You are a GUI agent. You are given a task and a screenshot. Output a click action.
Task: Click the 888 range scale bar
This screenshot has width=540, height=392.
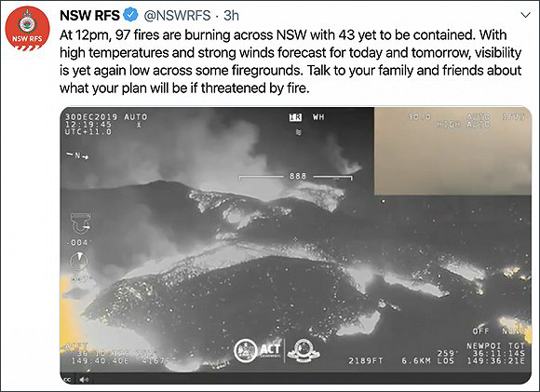point(296,177)
